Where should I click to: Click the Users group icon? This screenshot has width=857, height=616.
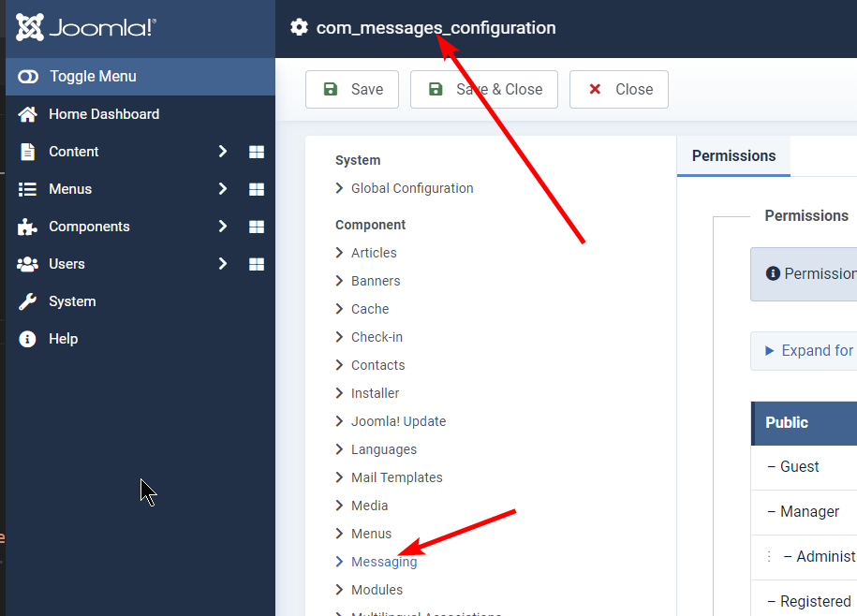[27, 264]
